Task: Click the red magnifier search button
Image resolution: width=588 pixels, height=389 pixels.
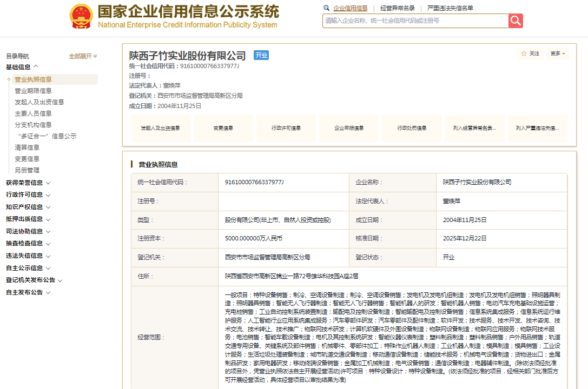Action: [x=516, y=21]
